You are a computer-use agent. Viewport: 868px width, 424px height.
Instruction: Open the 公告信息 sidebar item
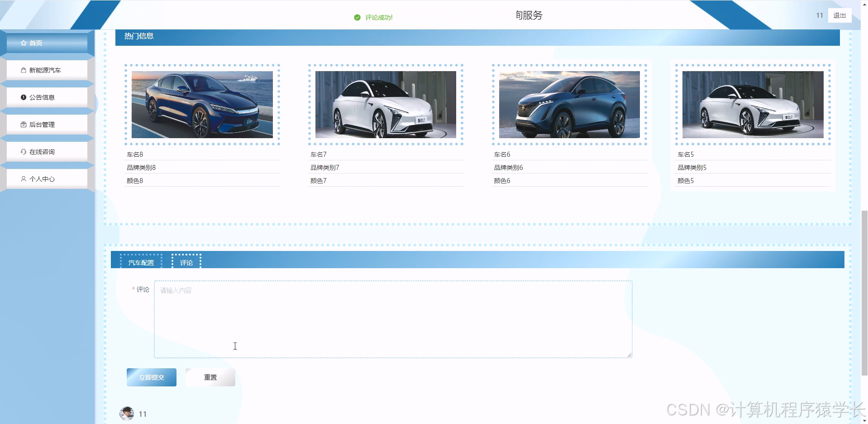[x=47, y=97]
